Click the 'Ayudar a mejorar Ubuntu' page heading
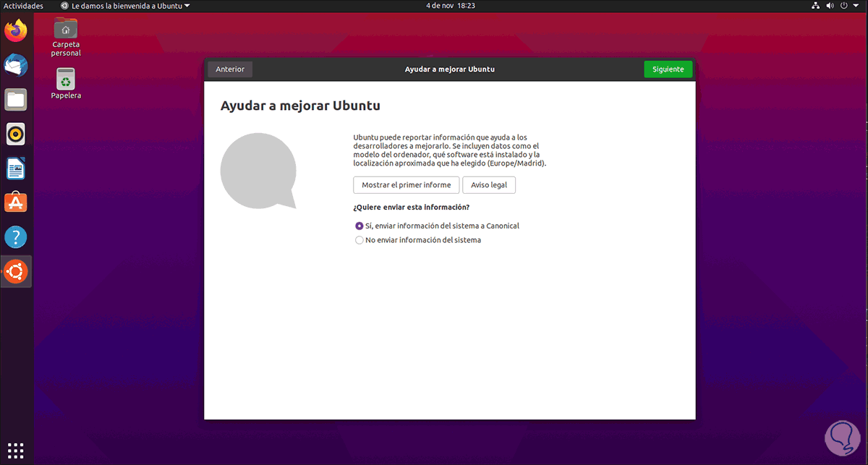Viewport: 868px width, 465px height. point(300,106)
